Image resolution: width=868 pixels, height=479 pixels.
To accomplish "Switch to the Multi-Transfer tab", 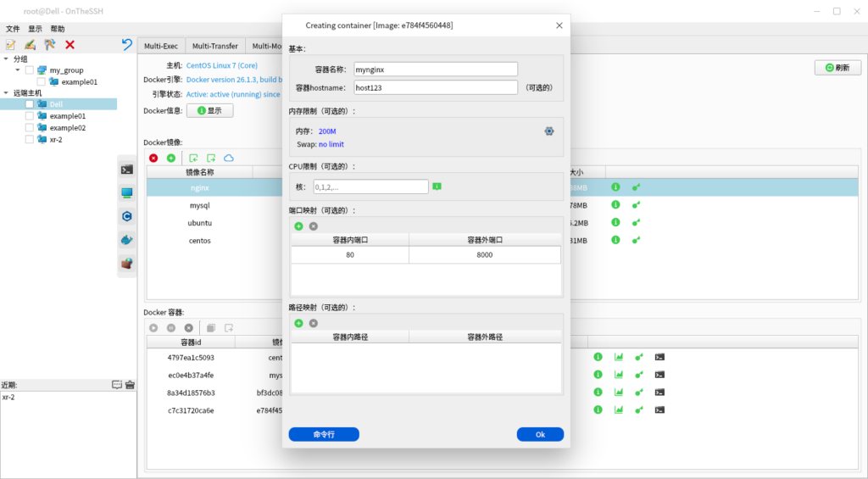I will coord(214,46).
